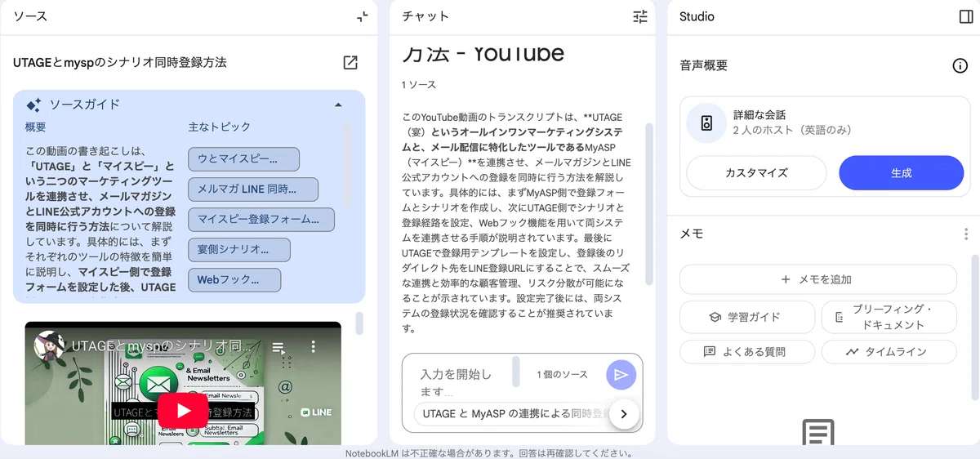This screenshot has height=459, width=980.
Task: Click the 音声概要 section label
Action: [704, 66]
